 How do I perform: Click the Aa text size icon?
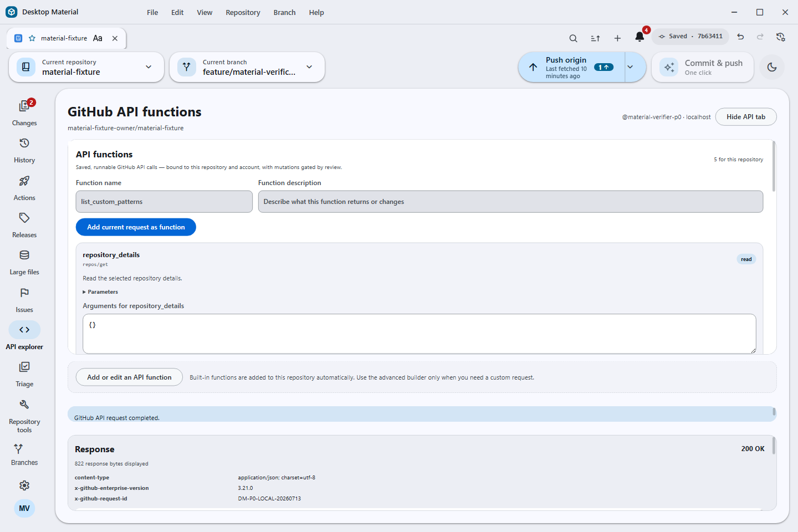pos(98,38)
